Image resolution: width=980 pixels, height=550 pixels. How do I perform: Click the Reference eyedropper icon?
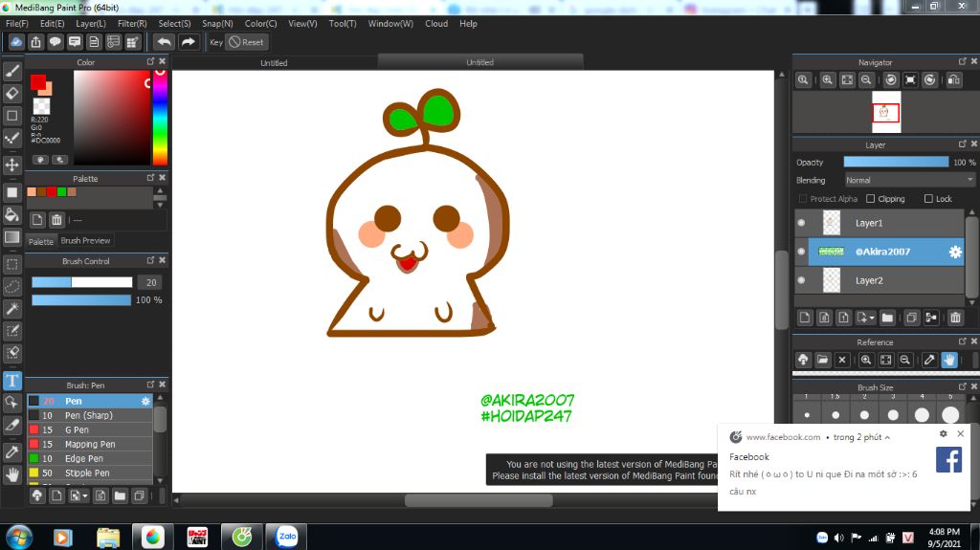click(x=929, y=360)
